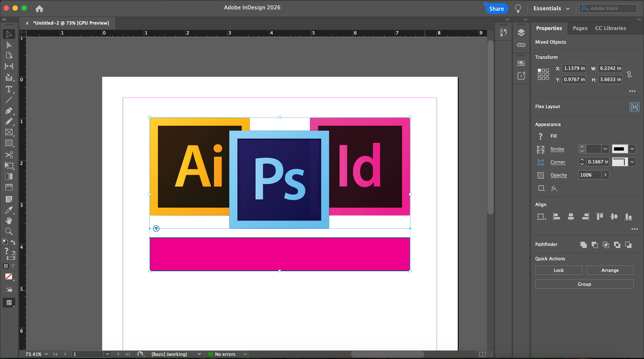Select the Gradient Swatch tool

tap(9, 176)
